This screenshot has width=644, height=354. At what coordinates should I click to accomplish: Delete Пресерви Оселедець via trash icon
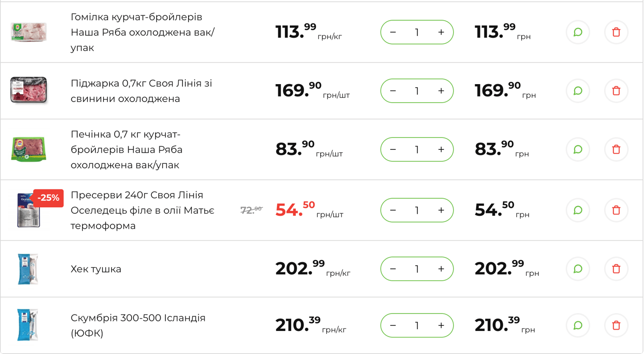coord(616,210)
